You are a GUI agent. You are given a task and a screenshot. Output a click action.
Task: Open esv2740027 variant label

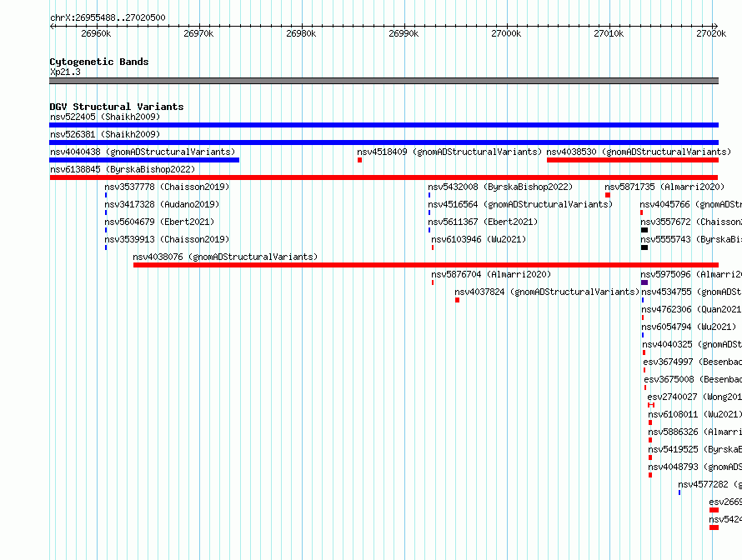pos(694,397)
